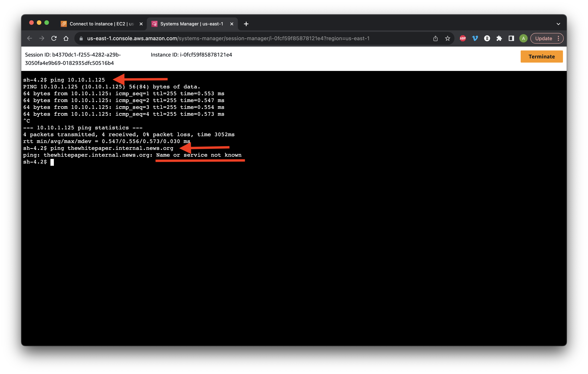Open the Chrome three-dot menu
The image size is (588, 374).
pos(558,38)
